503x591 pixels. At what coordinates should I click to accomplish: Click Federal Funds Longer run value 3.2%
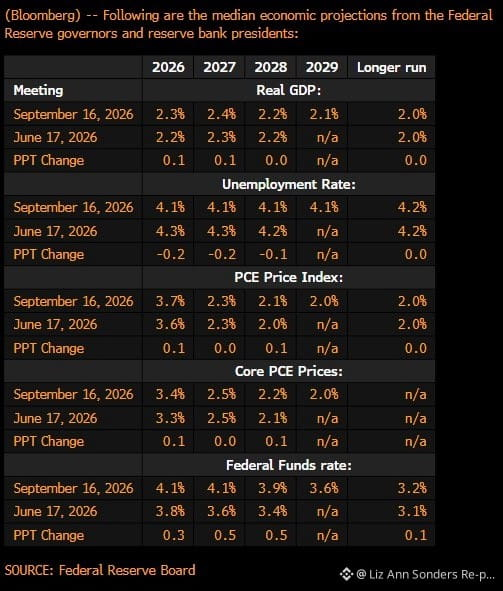[413, 488]
